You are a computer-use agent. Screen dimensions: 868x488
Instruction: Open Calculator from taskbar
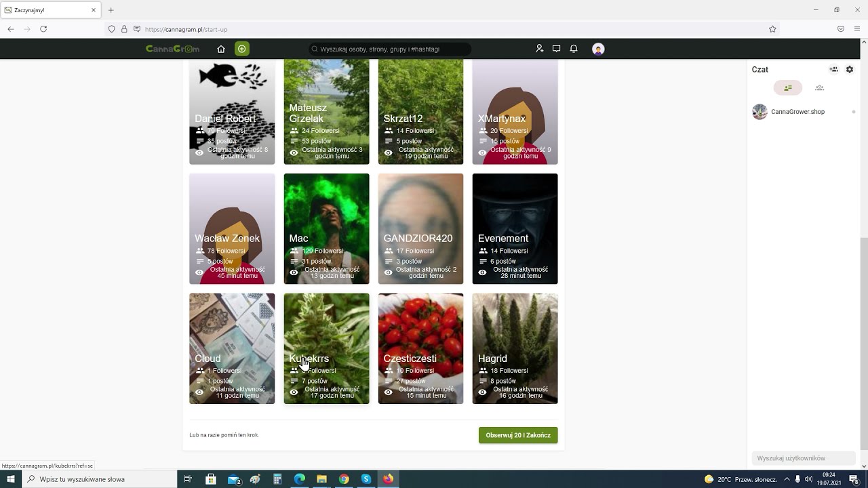[x=277, y=479]
